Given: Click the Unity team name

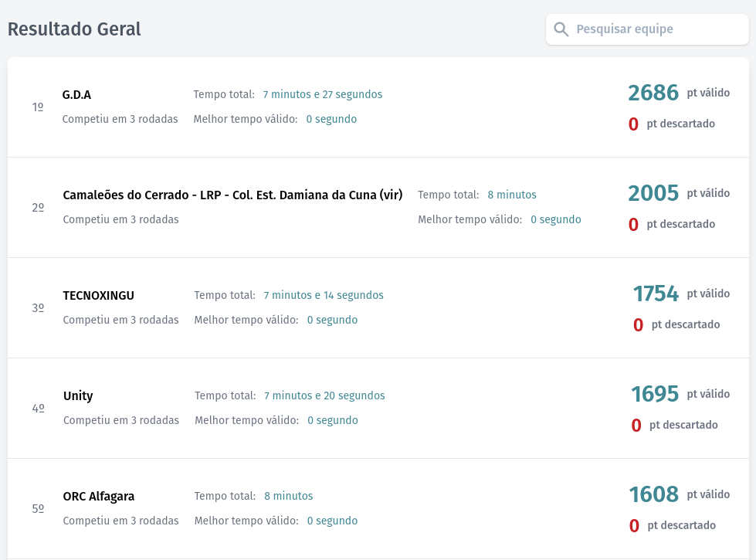Looking at the screenshot, I should coord(78,395).
